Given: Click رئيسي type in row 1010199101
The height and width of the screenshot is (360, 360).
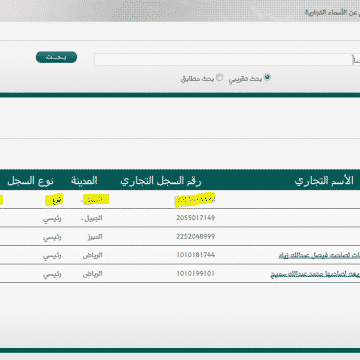Looking at the screenshot, I should pos(53,275).
